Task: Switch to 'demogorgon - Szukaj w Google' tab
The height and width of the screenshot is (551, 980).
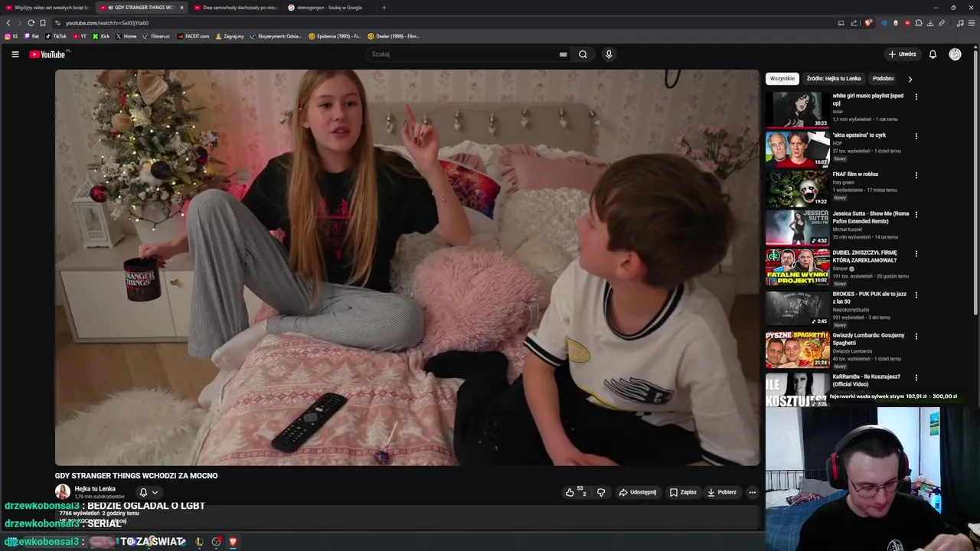Action: (330, 8)
